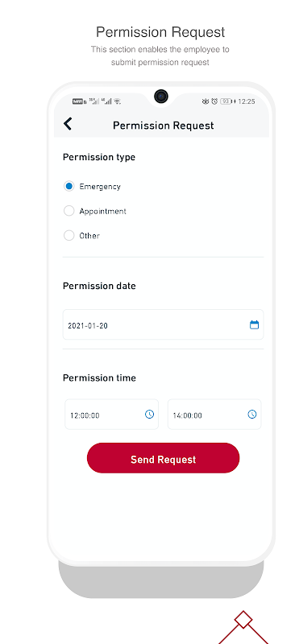Screen dimensions: 299x644
Task: Open the 14:00:00 end time picker
Action: (214, 415)
